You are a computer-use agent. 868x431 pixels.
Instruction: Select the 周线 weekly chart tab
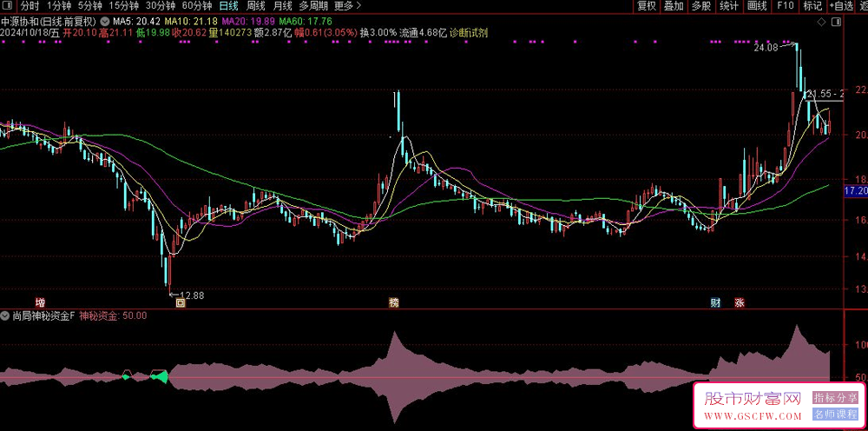coord(256,6)
